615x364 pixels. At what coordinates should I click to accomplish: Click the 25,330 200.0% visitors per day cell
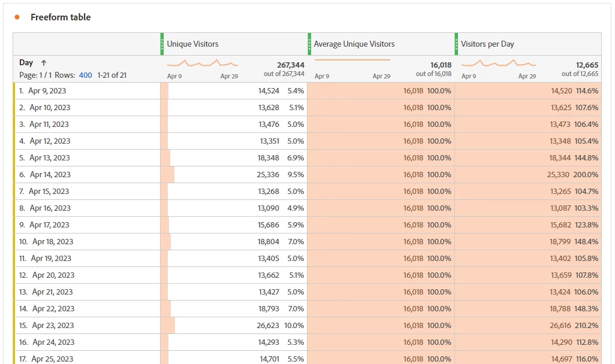pyautogui.click(x=528, y=175)
